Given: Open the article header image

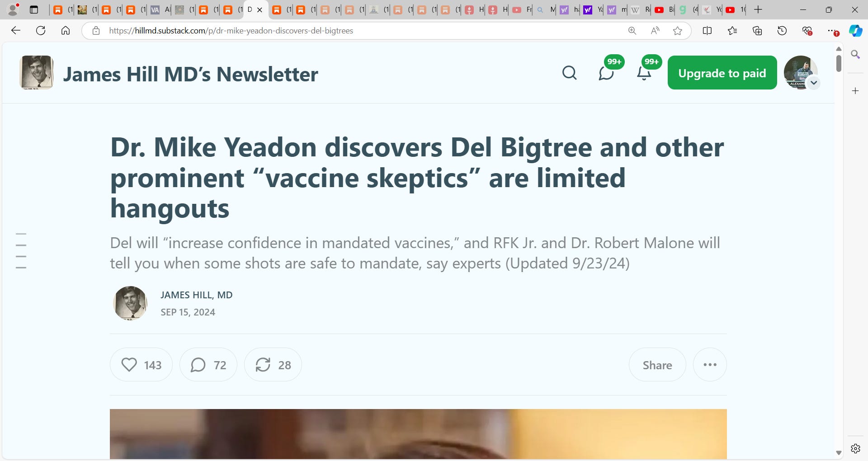Looking at the screenshot, I should pyautogui.click(x=418, y=434).
